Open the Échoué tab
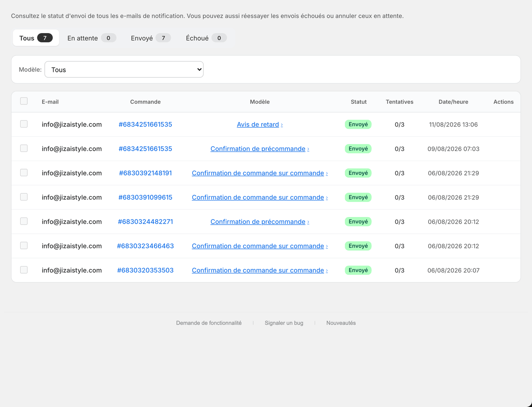 coord(206,38)
